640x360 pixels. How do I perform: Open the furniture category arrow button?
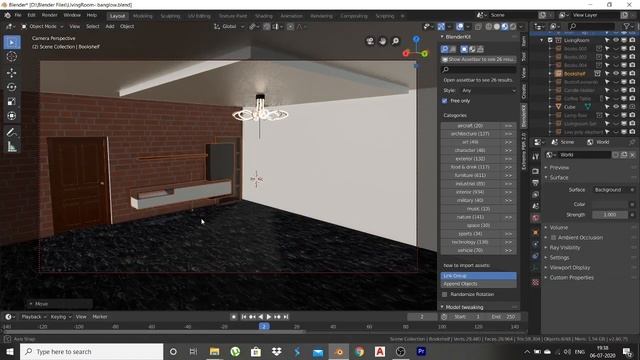tap(508, 176)
